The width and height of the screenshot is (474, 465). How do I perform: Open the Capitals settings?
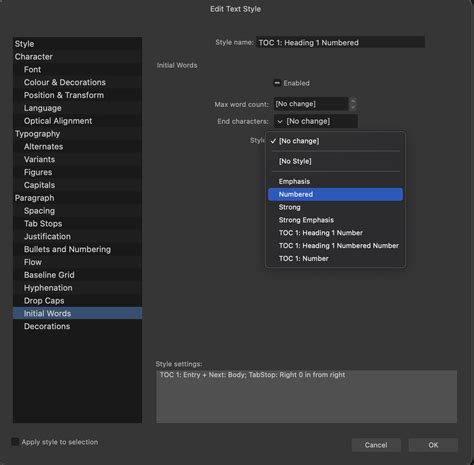coord(77,185)
